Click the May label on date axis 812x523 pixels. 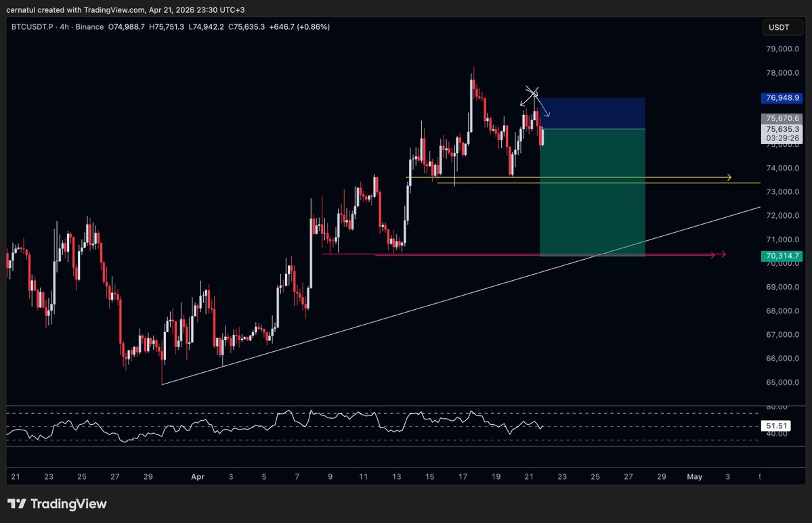click(694, 476)
